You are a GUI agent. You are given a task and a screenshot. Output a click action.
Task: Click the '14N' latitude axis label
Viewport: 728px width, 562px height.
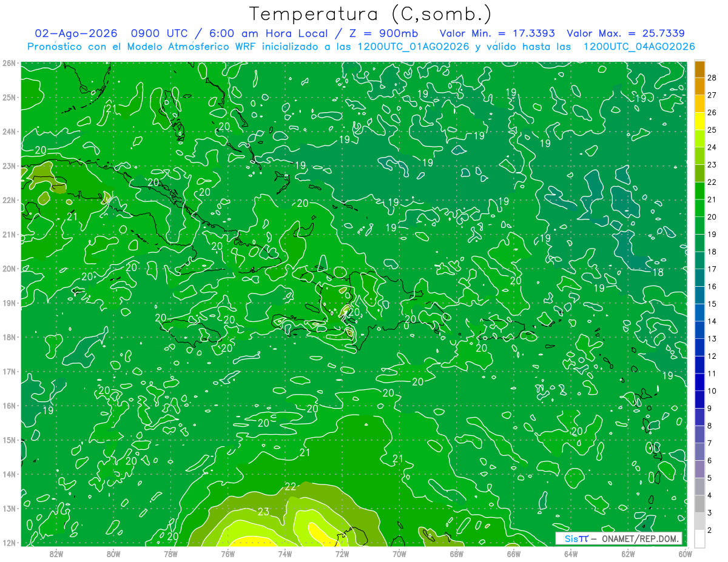[9, 474]
